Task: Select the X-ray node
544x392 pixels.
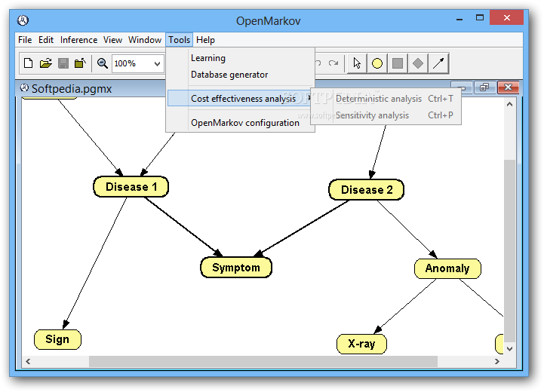Action: [x=361, y=344]
